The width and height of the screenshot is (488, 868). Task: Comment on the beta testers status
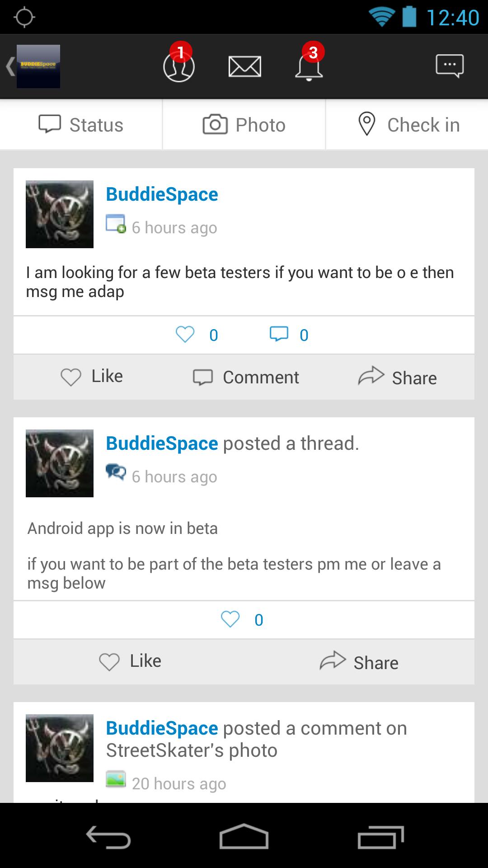point(246,377)
